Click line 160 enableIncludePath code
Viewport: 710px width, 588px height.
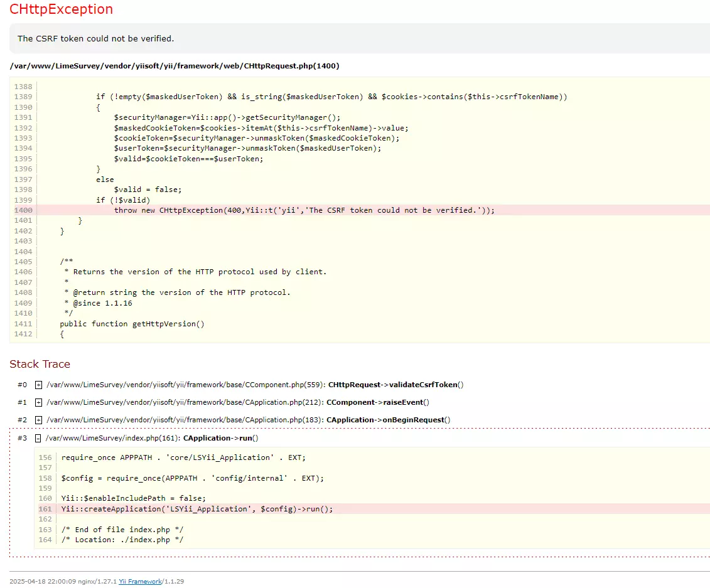pos(134,499)
